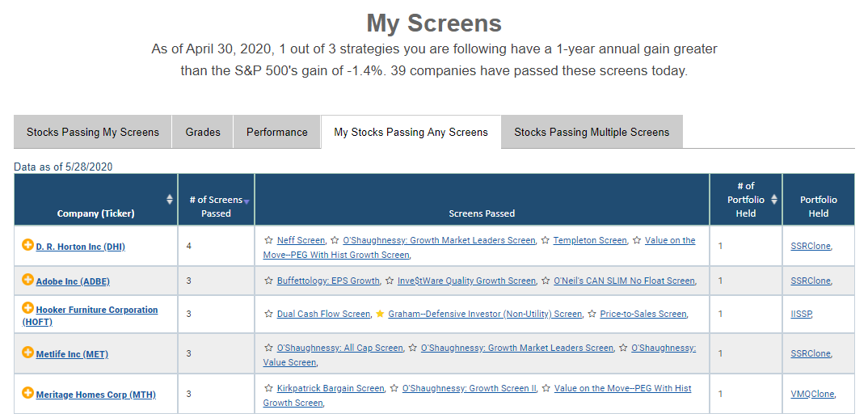
Task: Open the Adobe Inc (ADBE) link
Action: 73,281
